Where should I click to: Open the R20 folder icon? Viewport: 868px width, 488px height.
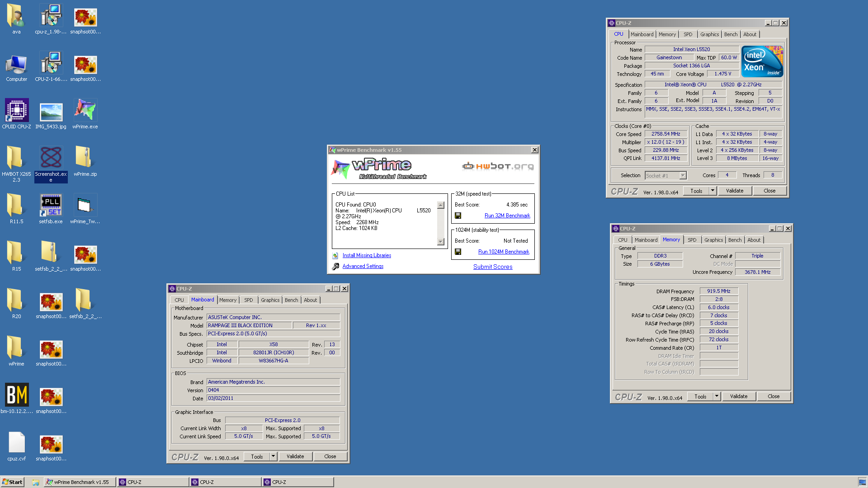16,304
